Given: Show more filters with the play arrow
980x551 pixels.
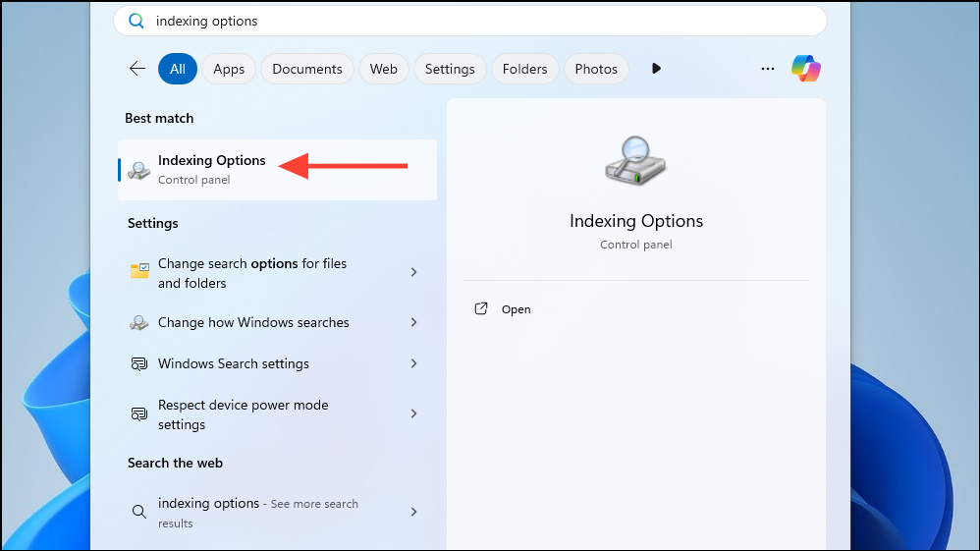Looking at the screenshot, I should [x=656, y=68].
